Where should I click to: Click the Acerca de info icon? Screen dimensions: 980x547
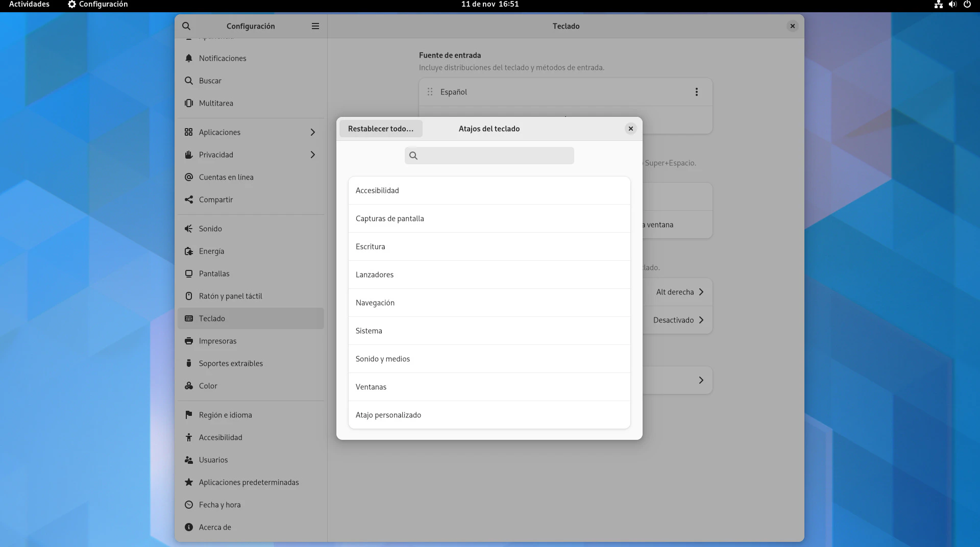click(x=189, y=527)
